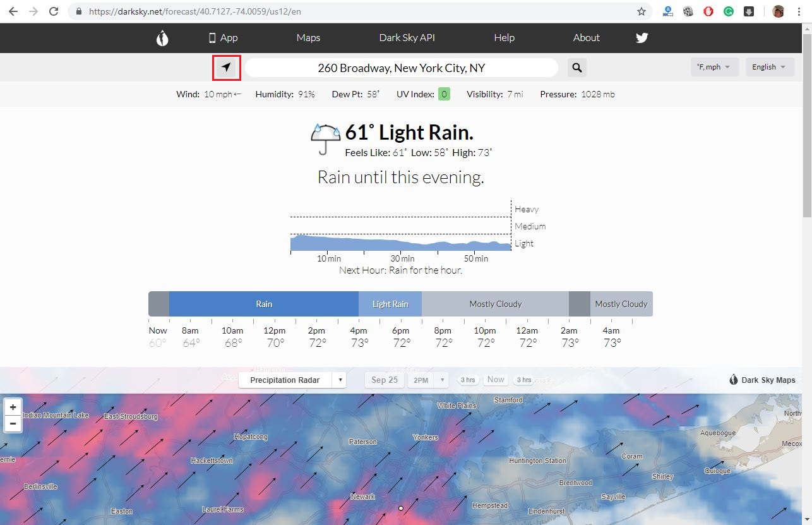The image size is (812, 525).
Task: Jump radar to Now
Action: (x=496, y=380)
